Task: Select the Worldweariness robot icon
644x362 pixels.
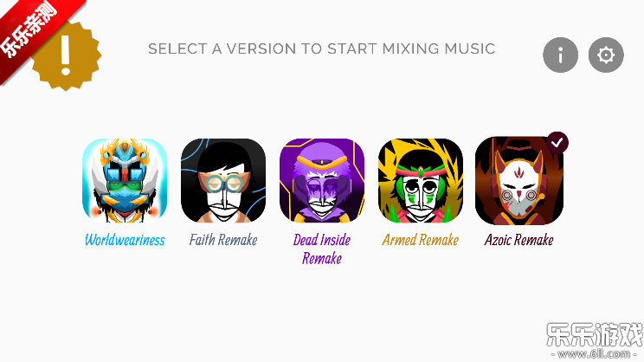Action: point(125,181)
